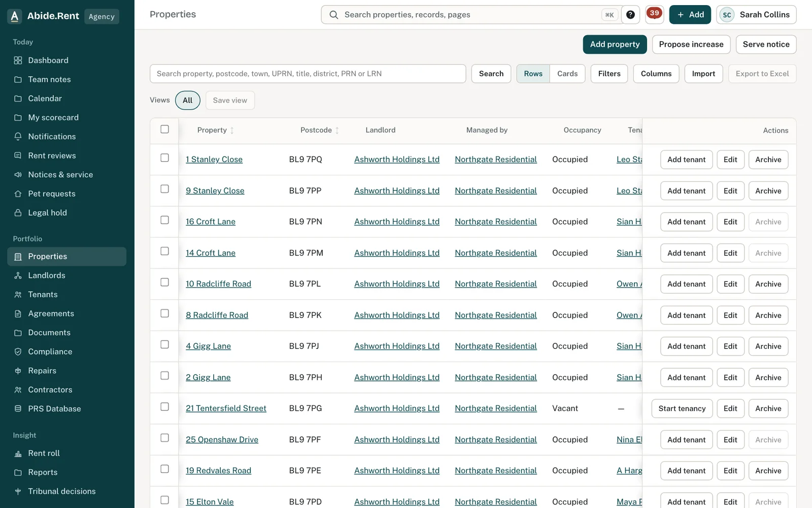Click the Serve notice button

(766, 44)
